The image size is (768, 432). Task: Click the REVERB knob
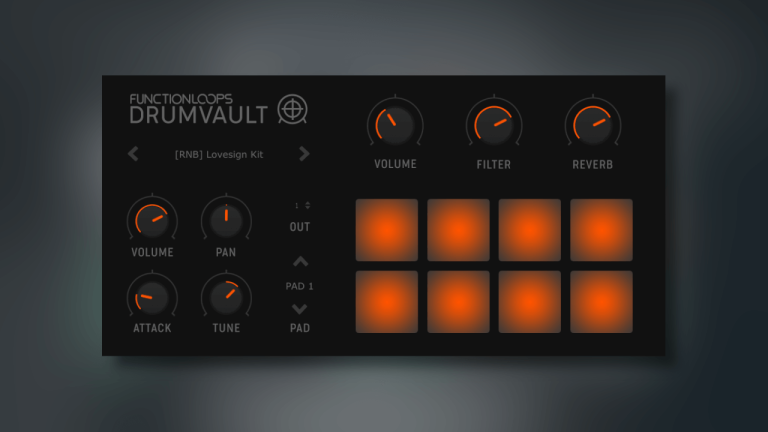[x=593, y=125]
